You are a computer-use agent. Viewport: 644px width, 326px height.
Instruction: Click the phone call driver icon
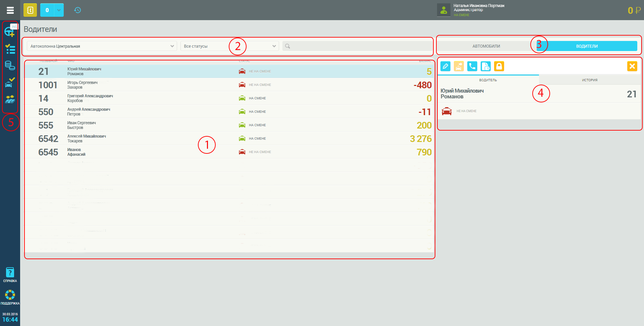pyautogui.click(x=472, y=66)
